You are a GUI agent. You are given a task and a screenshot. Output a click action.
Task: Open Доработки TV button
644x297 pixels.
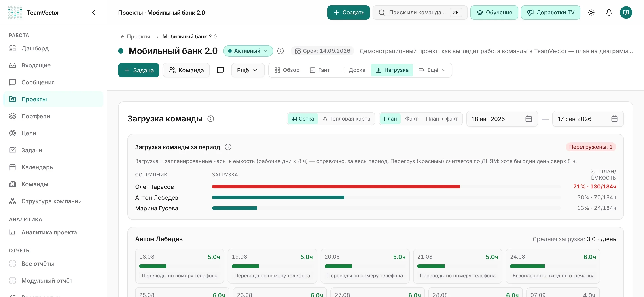[x=551, y=13]
